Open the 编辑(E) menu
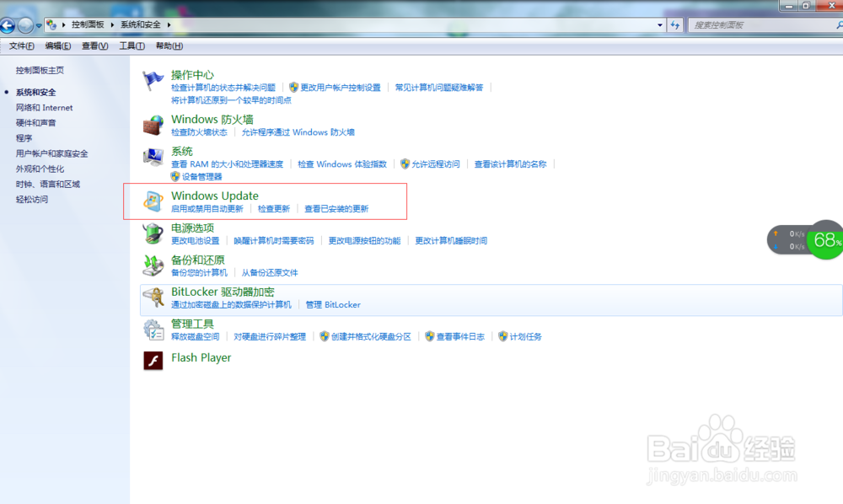The image size is (843, 504). [58, 46]
